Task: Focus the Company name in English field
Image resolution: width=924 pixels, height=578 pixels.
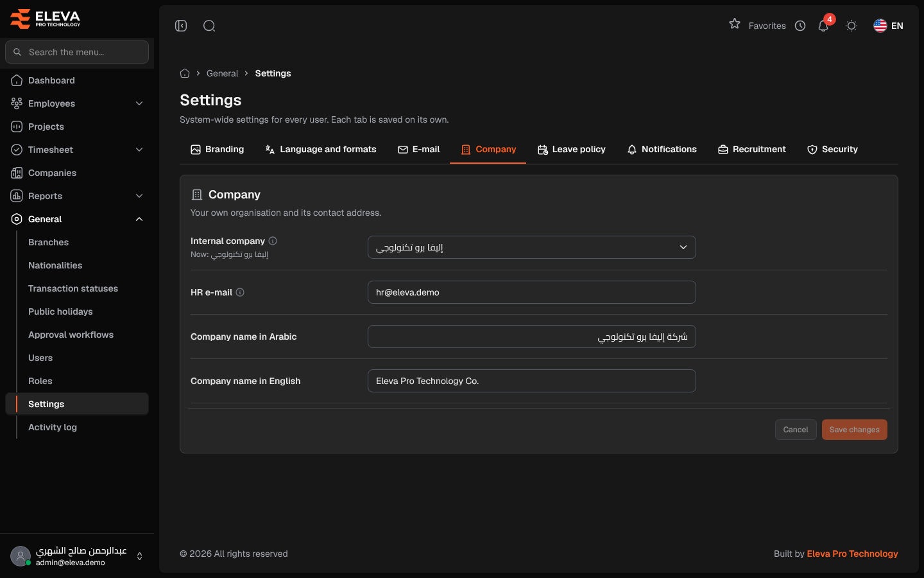Action: (532, 381)
